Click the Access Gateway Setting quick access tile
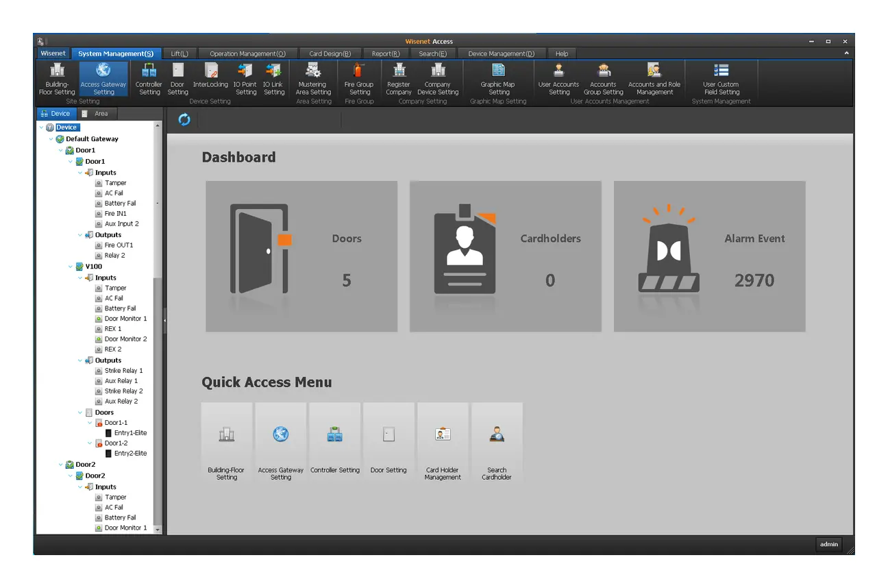 click(x=281, y=443)
